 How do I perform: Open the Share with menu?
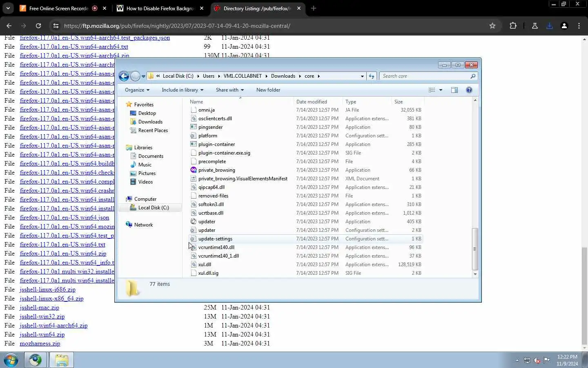[x=230, y=90]
